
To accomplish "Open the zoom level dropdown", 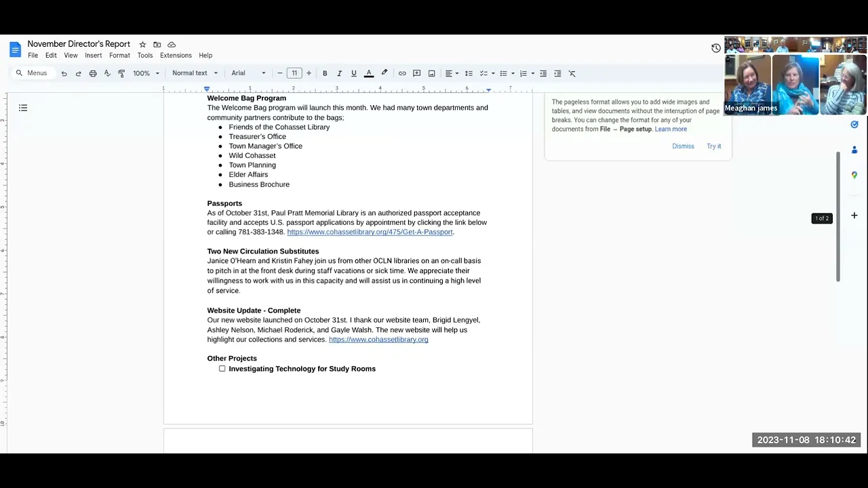I will click(146, 73).
